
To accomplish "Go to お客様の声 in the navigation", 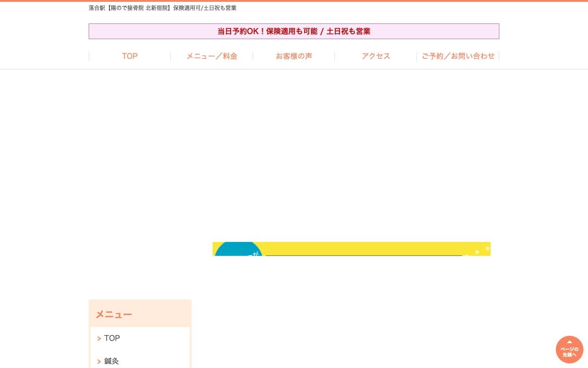I will tap(294, 56).
